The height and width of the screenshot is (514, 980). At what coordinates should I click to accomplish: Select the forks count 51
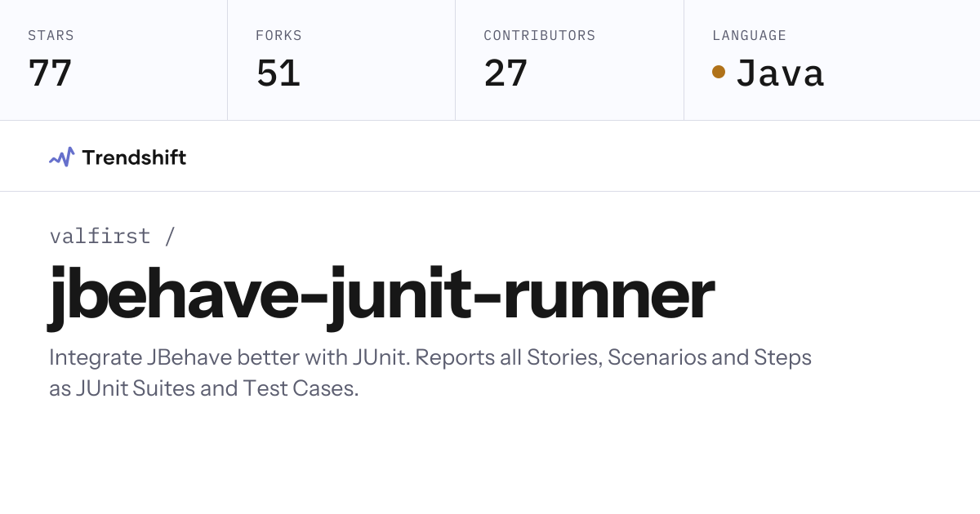pyautogui.click(x=278, y=73)
